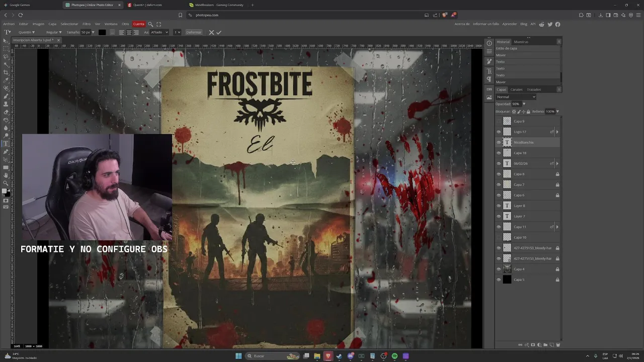Confirm the text edit with checkmark
The height and width of the screenshot is (362, 644).
point(219,32)
